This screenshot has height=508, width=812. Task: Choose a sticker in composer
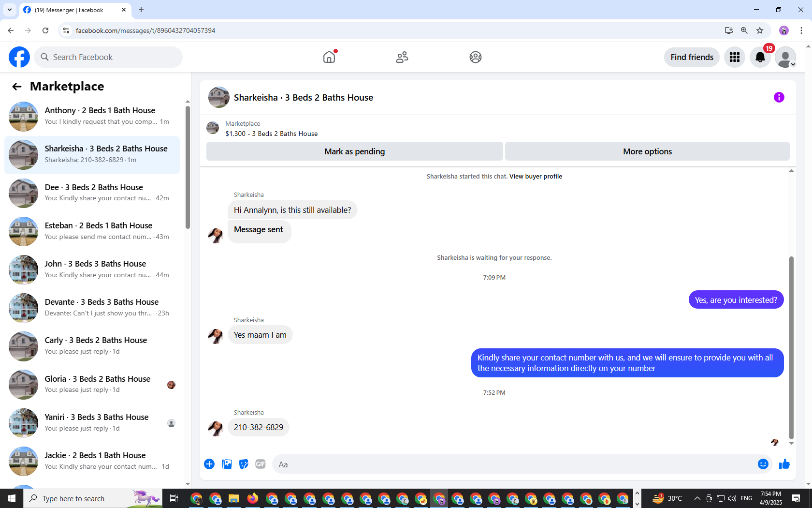pyautogui.click(x=244, y=464)
